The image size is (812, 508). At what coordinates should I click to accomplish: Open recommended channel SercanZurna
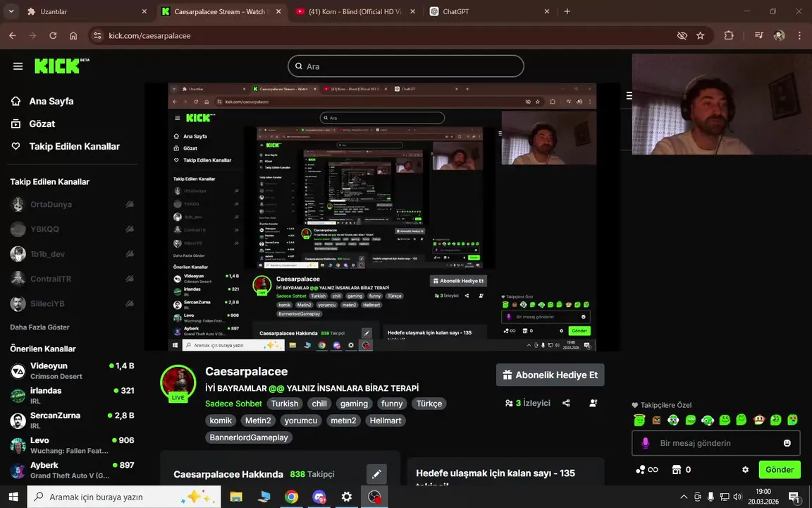pos(72,421)
